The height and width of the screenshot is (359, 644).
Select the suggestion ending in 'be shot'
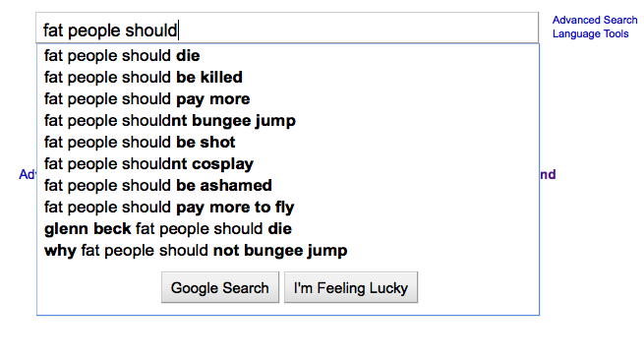(x=287, y=143)
